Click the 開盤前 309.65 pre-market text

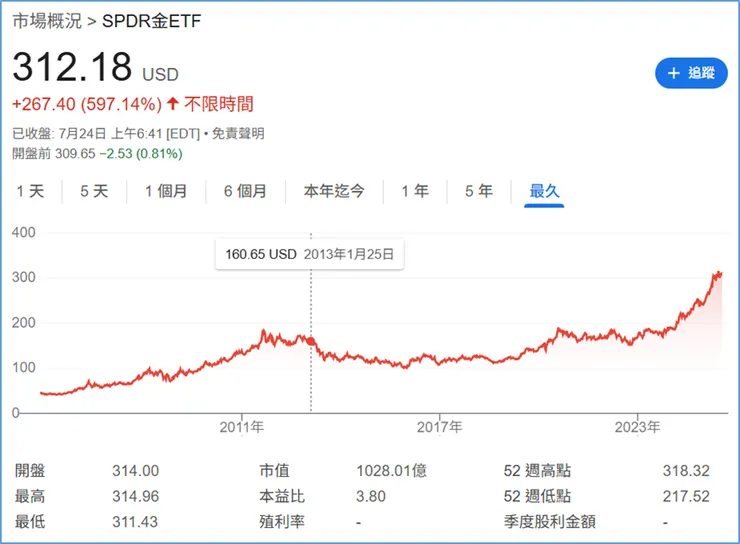click(54, 153)
